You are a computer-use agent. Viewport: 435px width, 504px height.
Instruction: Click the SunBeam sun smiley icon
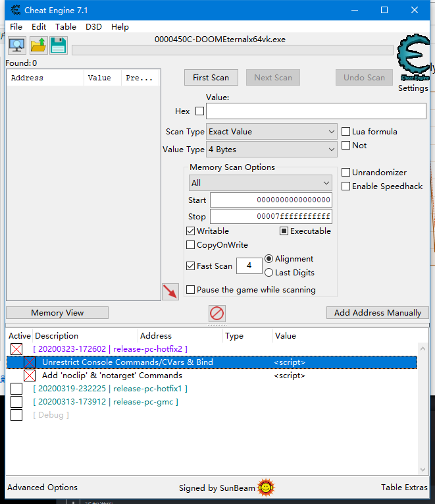click(x=266, y=488)
